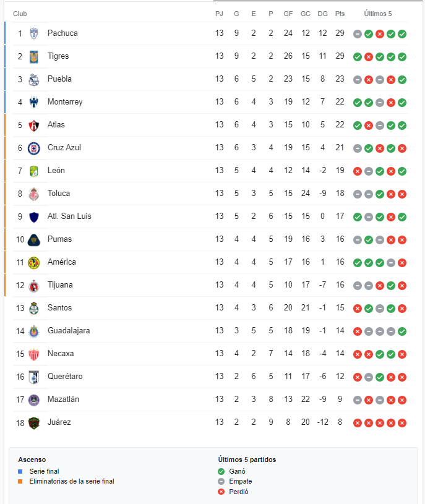Click the Club column header
The image size is (425, 504).
click(x=20, y=14)
